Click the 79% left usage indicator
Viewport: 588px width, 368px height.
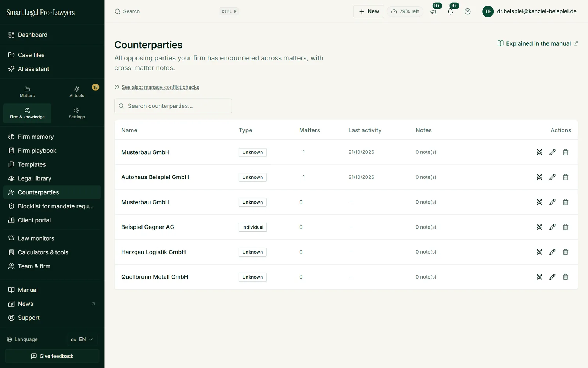pyautogui.click(x=405, y=11)
